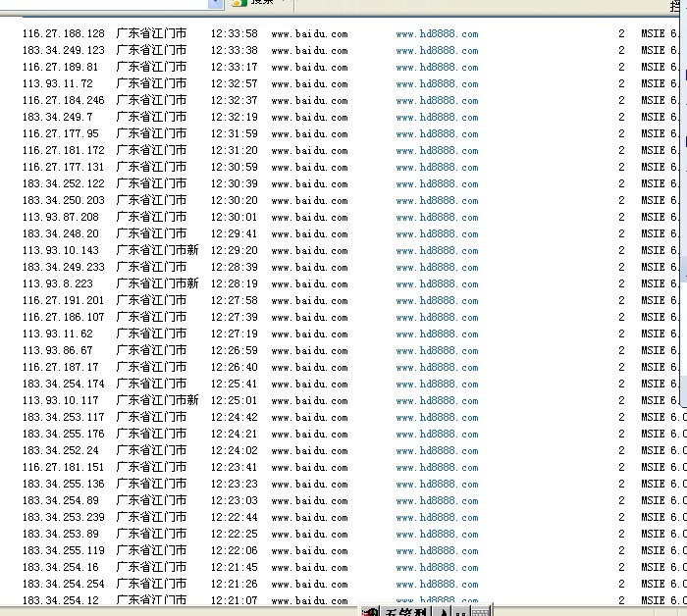Open hd8888 link in the 12:26:40 row
Screen dimensions: 687x616
(x=437, y=367)
